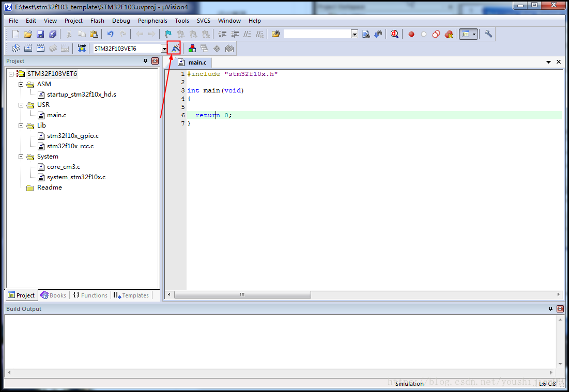Toggle pin on the Project panel

(145, 61)
